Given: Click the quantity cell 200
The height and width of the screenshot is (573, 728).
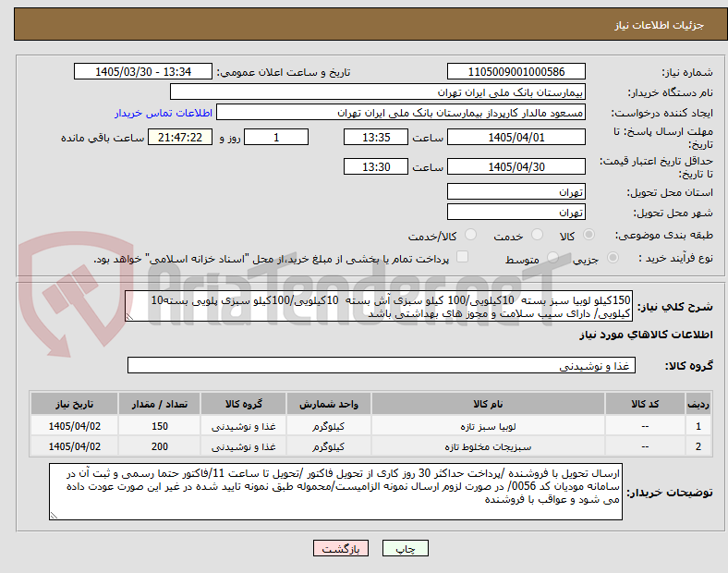Looking at the screenshot, I should point(159,446).
